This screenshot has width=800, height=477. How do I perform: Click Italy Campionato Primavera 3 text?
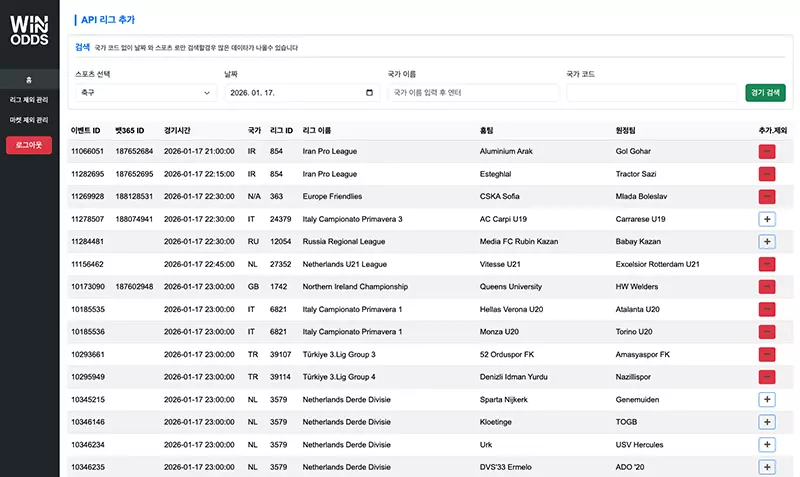pos(352,219)
